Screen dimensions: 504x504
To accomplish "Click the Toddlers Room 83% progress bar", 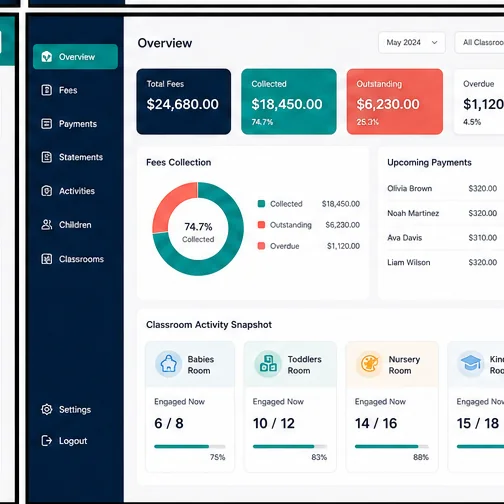I will pyautogui.click(x=290, y=446).
